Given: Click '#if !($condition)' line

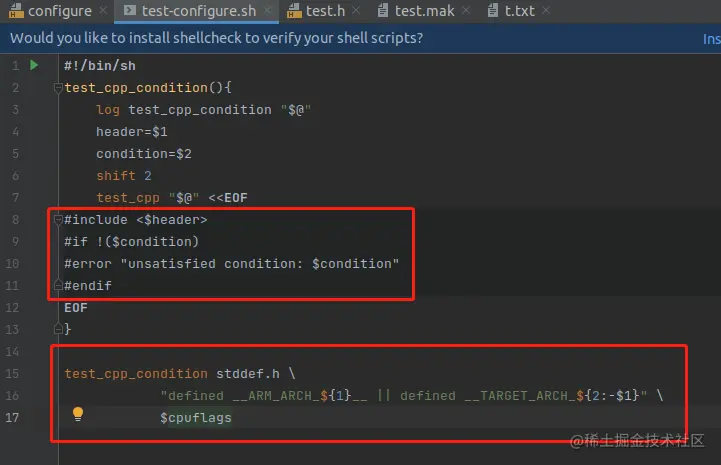Looking at the screenshot, I should (132, 241).
